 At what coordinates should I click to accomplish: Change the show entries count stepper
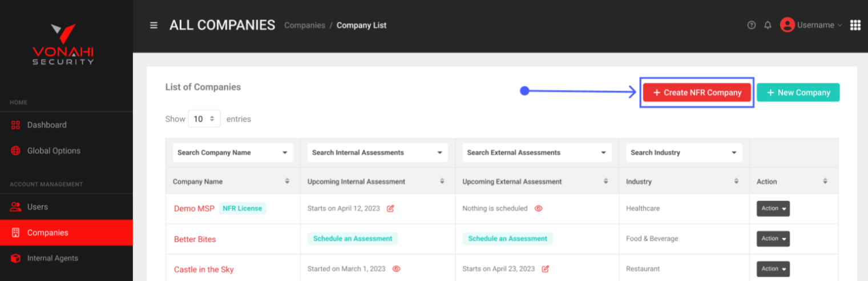tap(204, 119)
